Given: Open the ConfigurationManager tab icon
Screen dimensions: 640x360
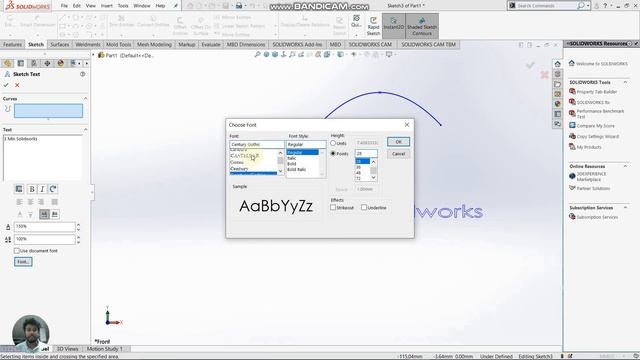Looking at the screenshot, I should (x=34, y=63).
